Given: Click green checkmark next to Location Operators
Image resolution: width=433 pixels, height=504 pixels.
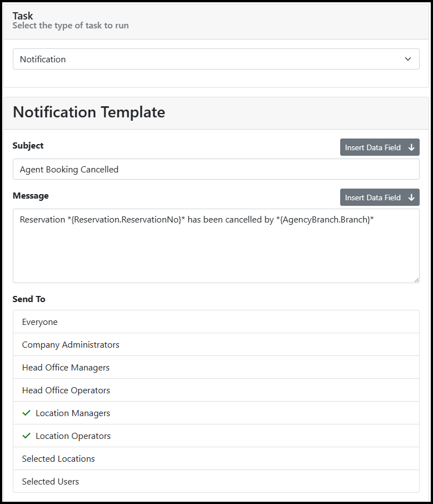Looking at the screenshot, I should pos(26,436).
